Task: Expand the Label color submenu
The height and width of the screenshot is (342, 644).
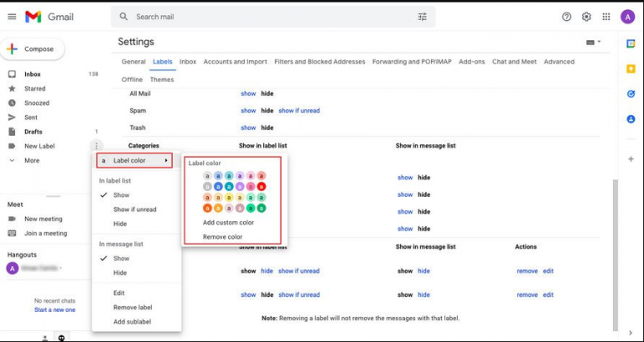Action: [134, 160]
